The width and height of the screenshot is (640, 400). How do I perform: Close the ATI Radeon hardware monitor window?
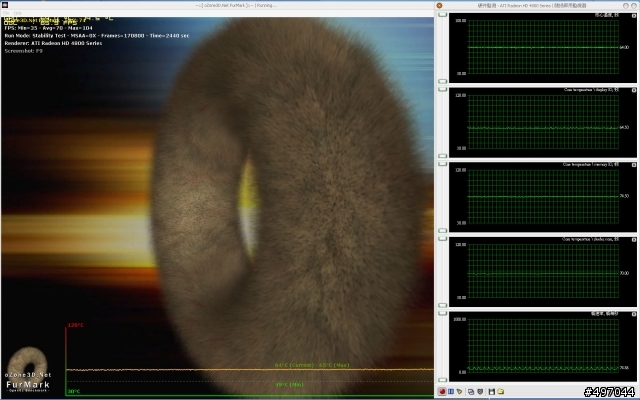tap(439, 5)
